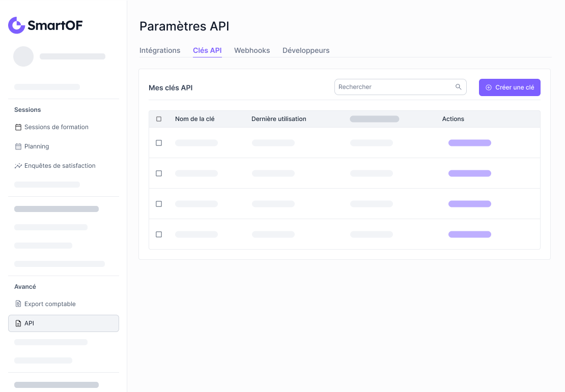Click the Mes clés API heading
Screen dimensions: 565x392
point(171,88)
